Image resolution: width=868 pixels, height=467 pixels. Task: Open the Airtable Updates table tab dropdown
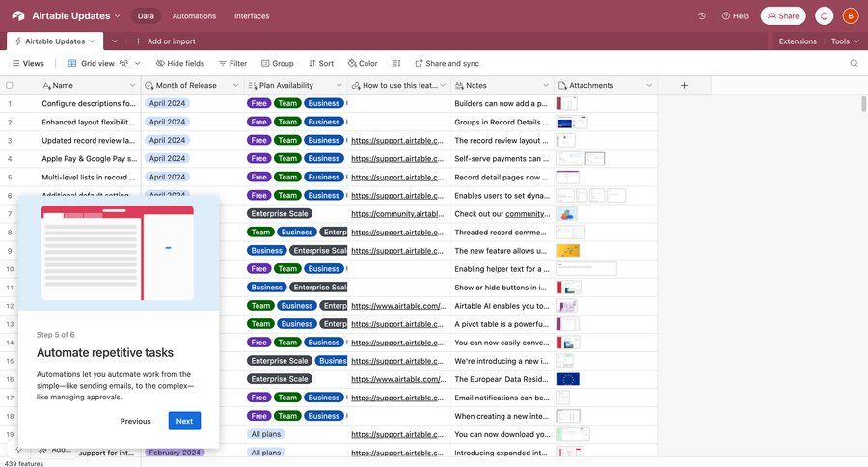click(92, 41)
